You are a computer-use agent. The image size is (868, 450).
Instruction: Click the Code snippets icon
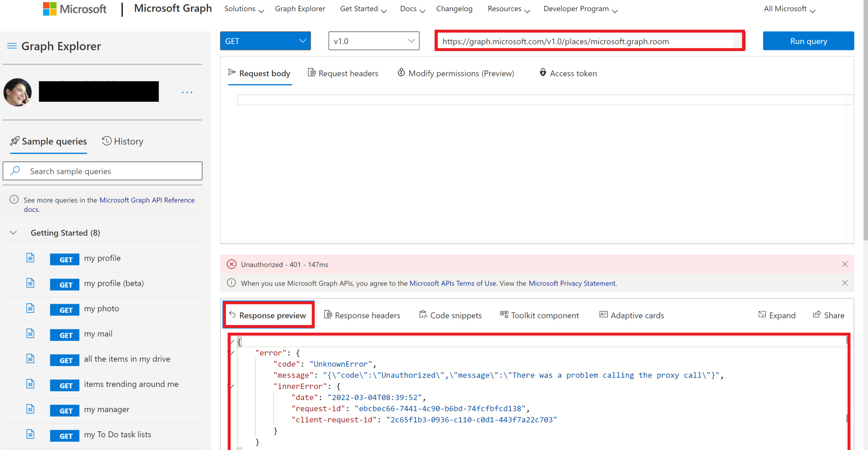[423, 315]
